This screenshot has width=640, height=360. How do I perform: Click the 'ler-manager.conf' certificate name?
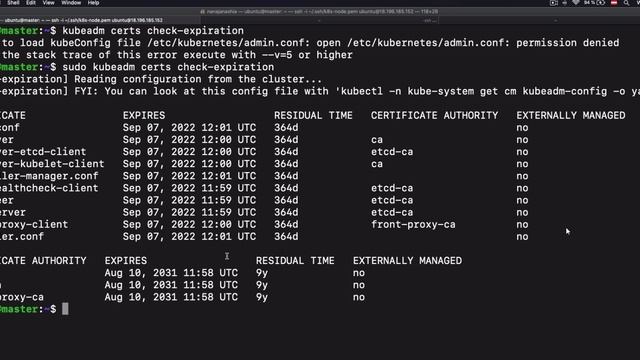pyautogui.click(x=49, y=176)
